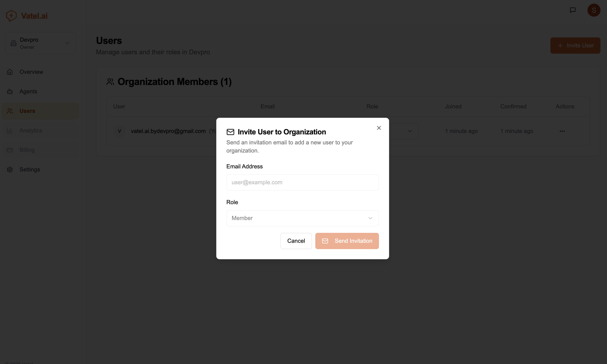
Task: Click the Billing card icon in sidebar
Action: pyautogui.click(x=10, y=150)
